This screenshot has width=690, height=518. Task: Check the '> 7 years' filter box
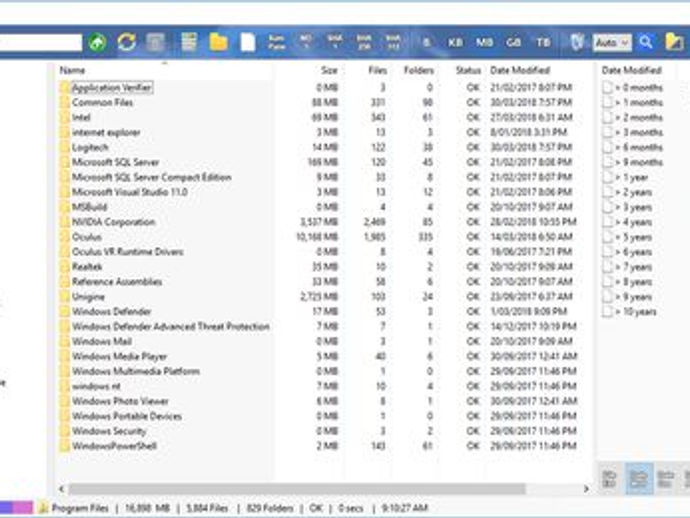tap(607, 267)
